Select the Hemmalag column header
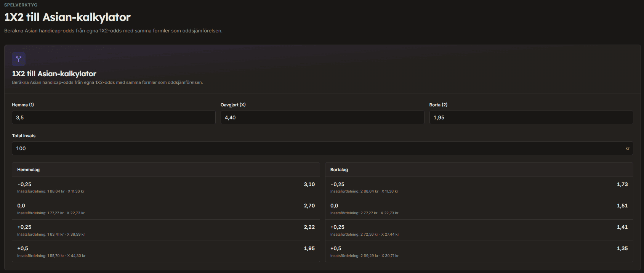The image size is (644, 273). [29, 170]
